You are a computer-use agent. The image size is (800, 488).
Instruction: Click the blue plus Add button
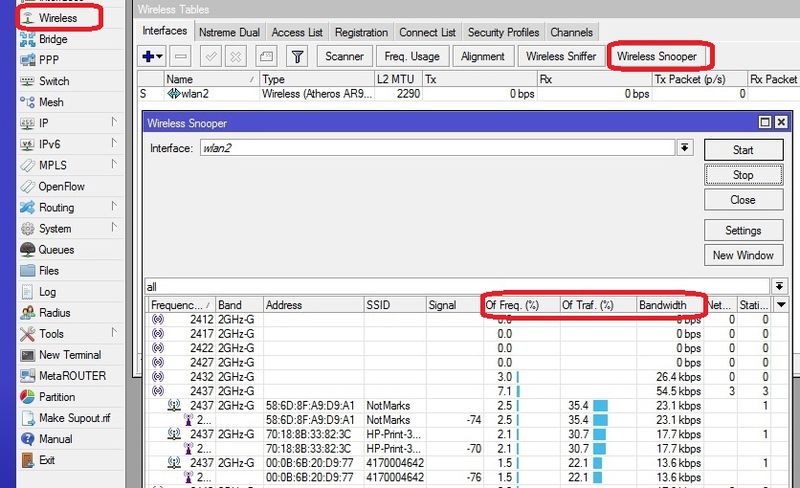[152, 56]
